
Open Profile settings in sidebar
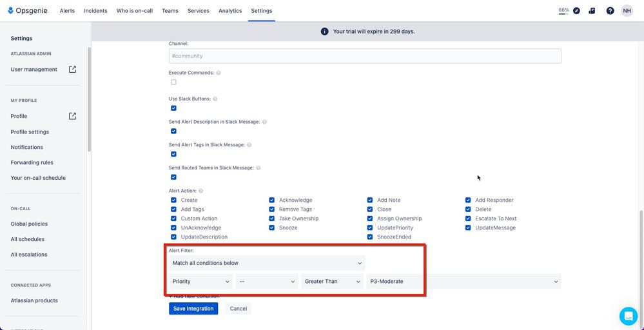coord(30,131)
